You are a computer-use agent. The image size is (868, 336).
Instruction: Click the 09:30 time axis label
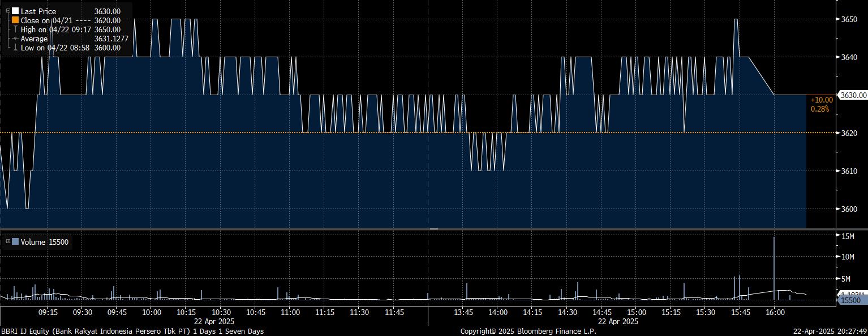[83, 312]
